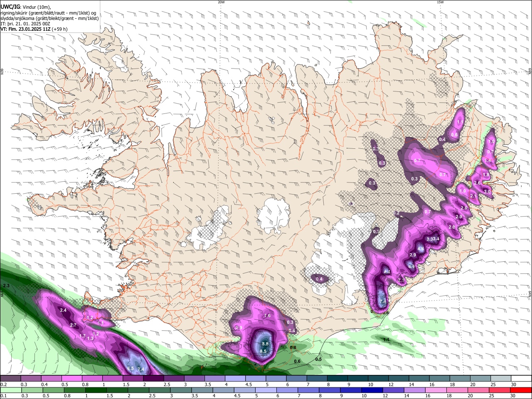Click the 1.3 value southwest of Reykjanes
The image size is (532, 399).
91,338
